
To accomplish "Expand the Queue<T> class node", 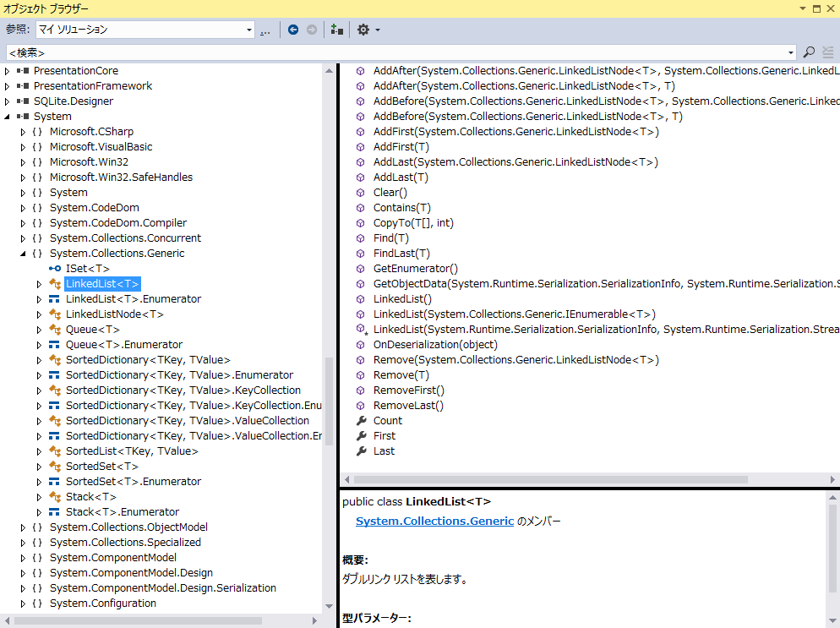I will [39, 330].
